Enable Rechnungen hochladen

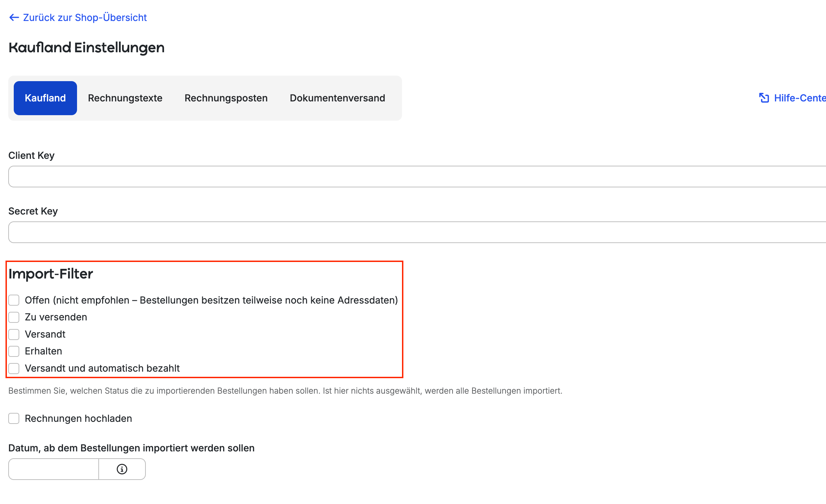[14, 418]
